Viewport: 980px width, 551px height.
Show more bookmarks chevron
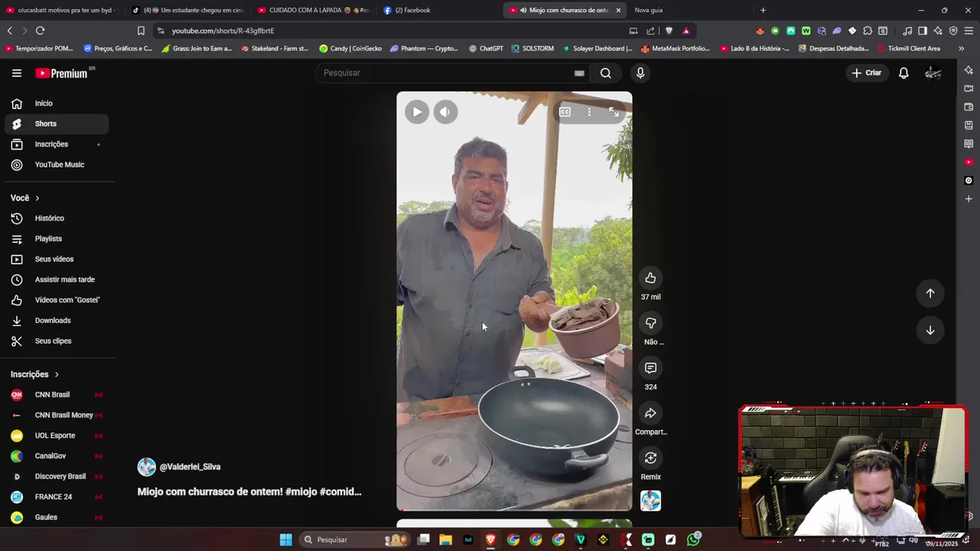click(961, 48)
